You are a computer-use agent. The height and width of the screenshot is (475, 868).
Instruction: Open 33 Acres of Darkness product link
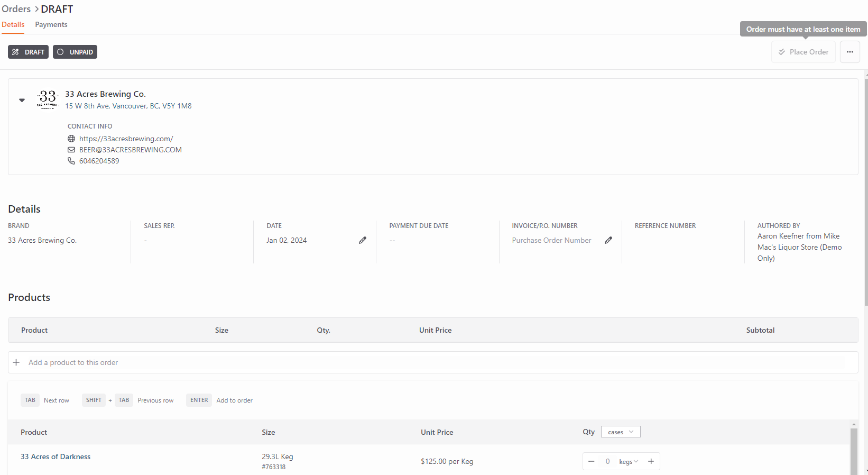click(56, 456)
